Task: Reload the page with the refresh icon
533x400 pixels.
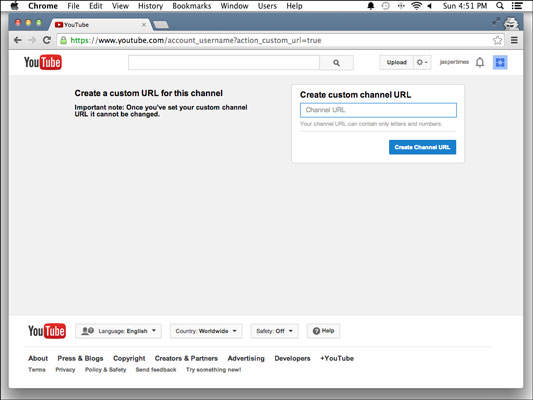Action: tap(47, 40)
